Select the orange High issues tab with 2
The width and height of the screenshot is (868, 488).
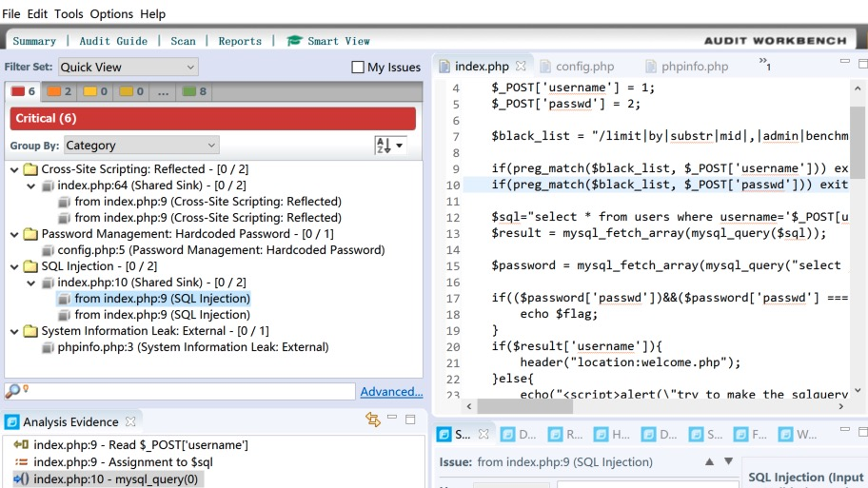(x=59, y=91)
